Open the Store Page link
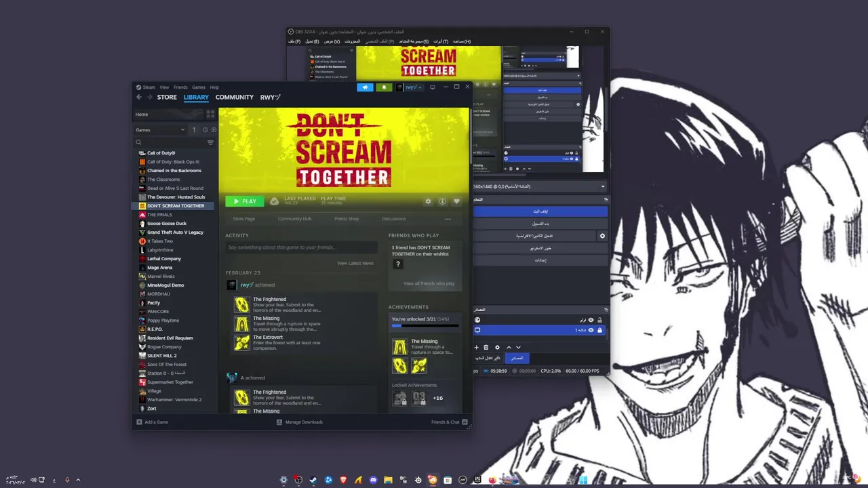Image resolution: width=868 pixels, height=488 pixels. coord(244,219)
